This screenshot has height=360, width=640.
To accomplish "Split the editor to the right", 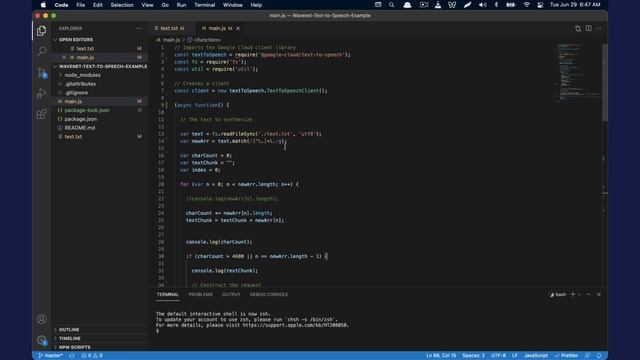I will coord(589,29).
